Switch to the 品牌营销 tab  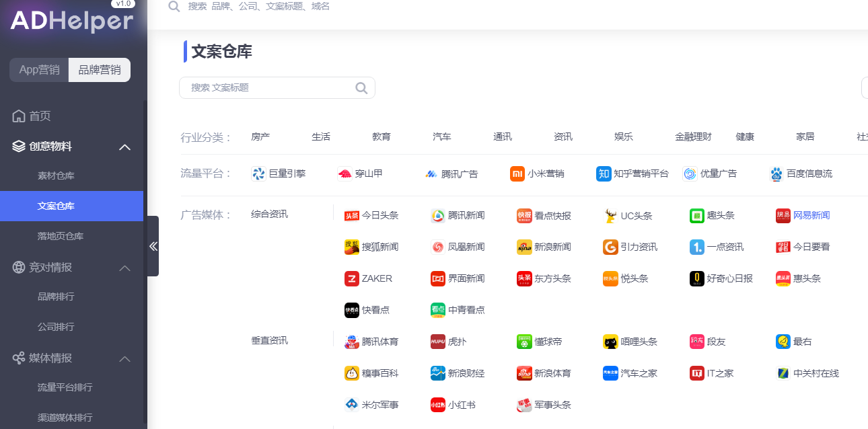tap(99, 69)
